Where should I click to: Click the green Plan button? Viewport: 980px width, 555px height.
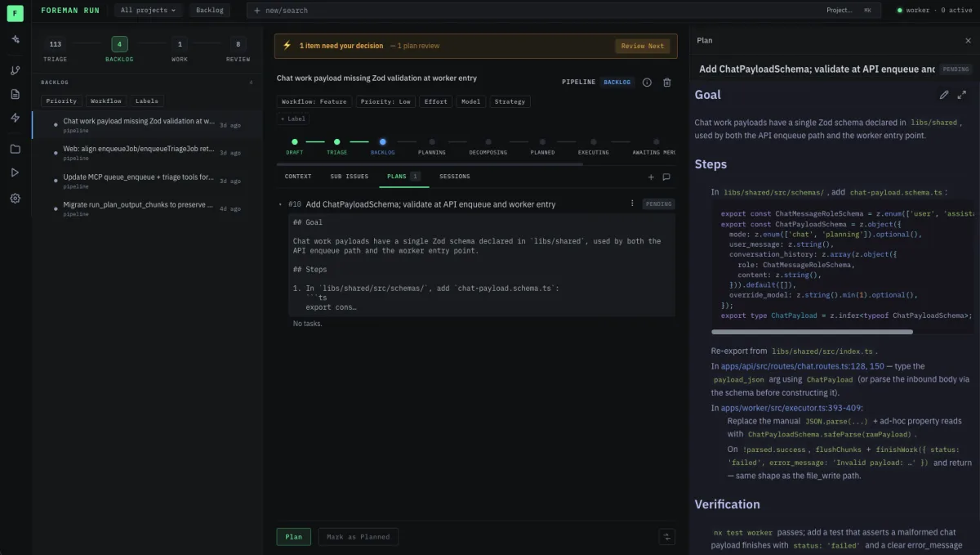click(293, 537)
